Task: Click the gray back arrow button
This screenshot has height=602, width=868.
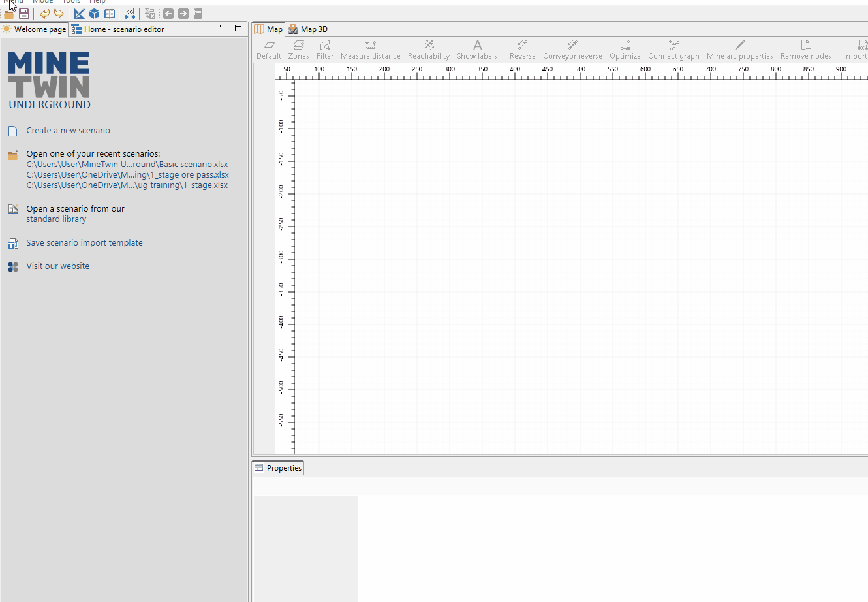Action: click(168, 14)
